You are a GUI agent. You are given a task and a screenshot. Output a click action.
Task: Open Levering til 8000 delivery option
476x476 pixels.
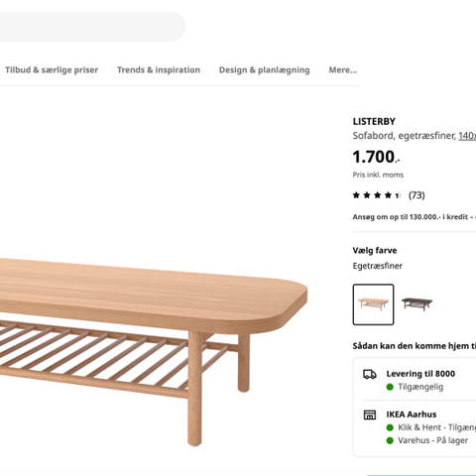420,374
